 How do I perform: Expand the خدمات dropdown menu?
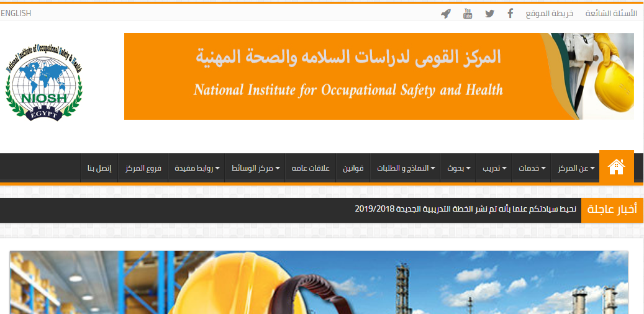pyautogui.click(x=532, y=169)
